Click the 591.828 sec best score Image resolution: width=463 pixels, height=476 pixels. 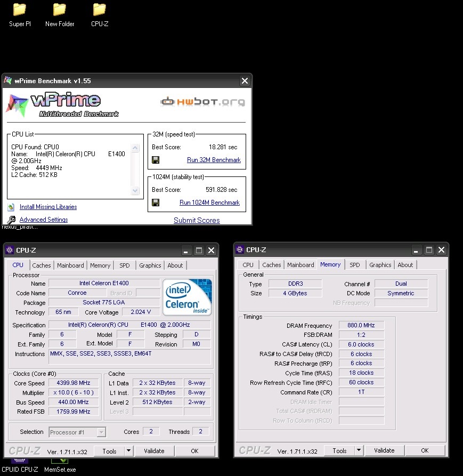point(222,190)
